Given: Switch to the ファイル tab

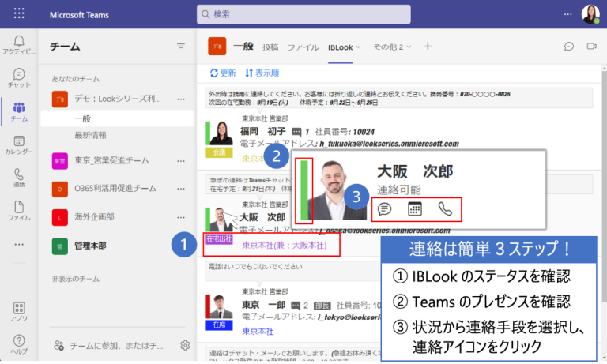Looking at the screenshot, I should tap(303, 47).
